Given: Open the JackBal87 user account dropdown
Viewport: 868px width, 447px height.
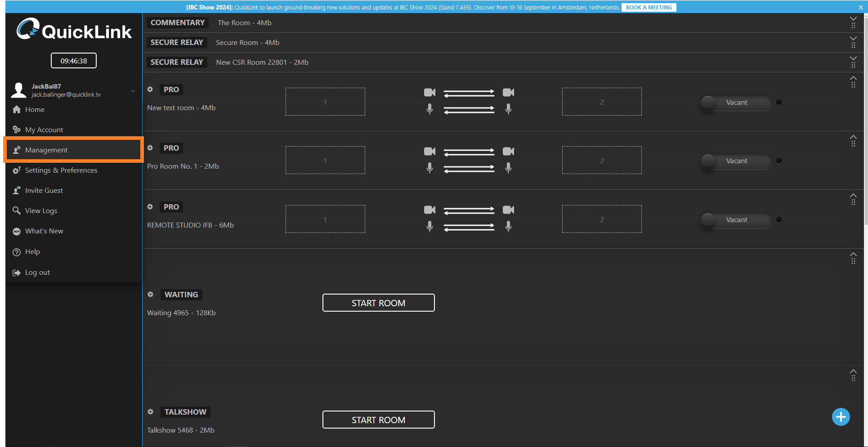Looking at the screenshot, I should (x=133, y=91).
